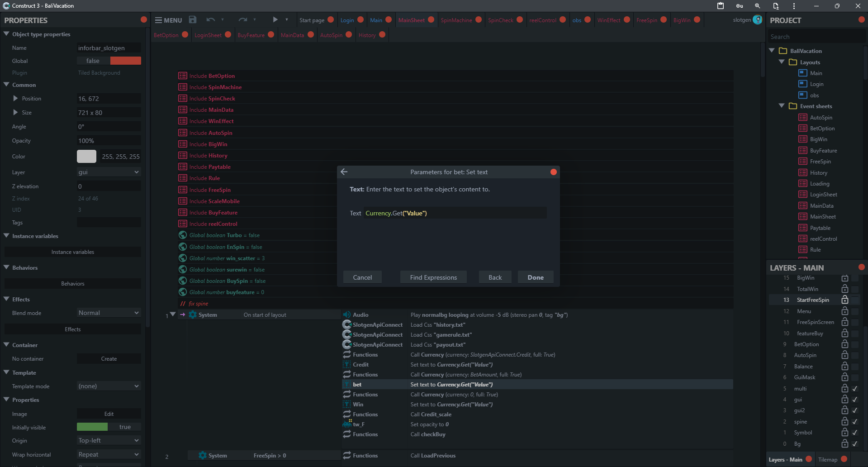This screenshot has height=467, width=868.
Task: Click the AutoSpin event sheet icon in project
Action: [x=803, y=117]
